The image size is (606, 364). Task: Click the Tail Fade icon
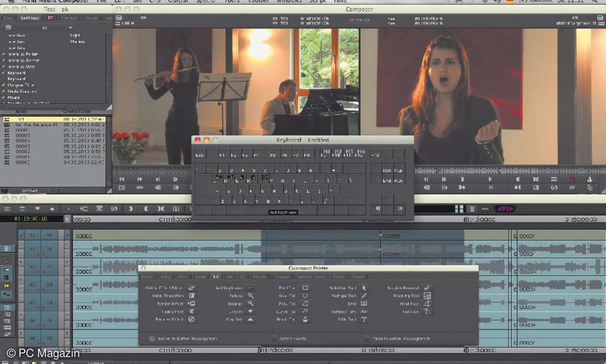click(x=427, y=311)
